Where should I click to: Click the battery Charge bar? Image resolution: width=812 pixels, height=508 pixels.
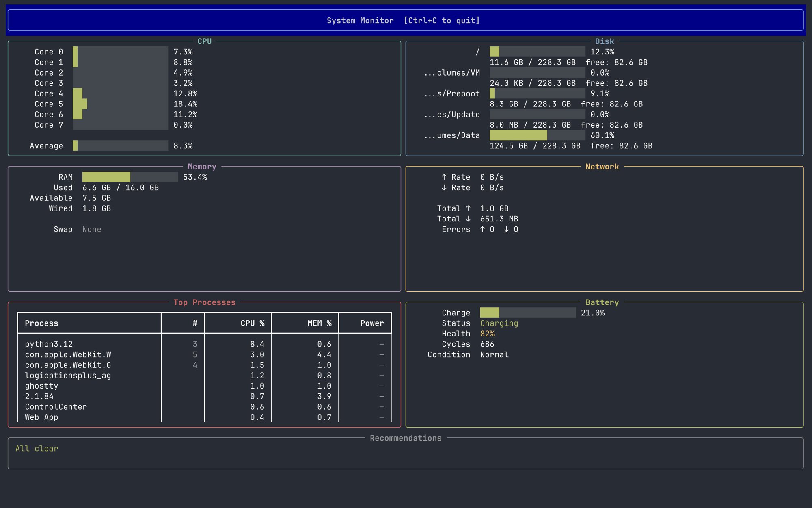(528, 313)
